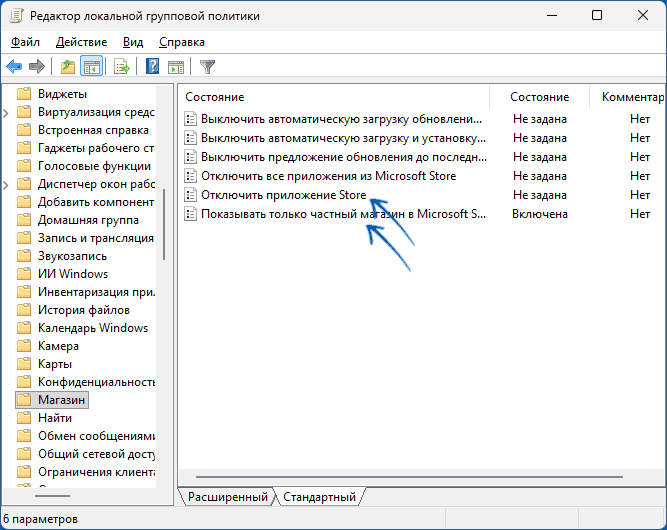The height and width of the screenshot is (530, 667).
Task: Click policy icon of Отключить все приложения
Action: click(190, 176)
